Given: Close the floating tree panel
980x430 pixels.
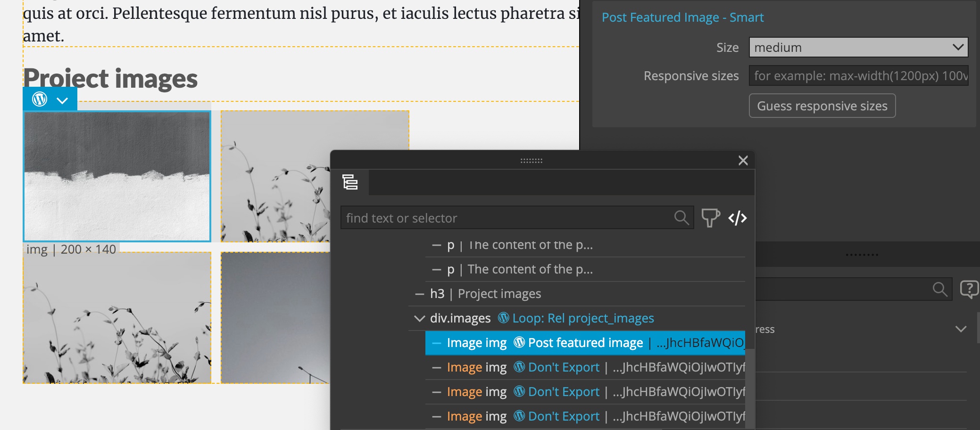Looking at the screenshot, I should tap(743, 161).
